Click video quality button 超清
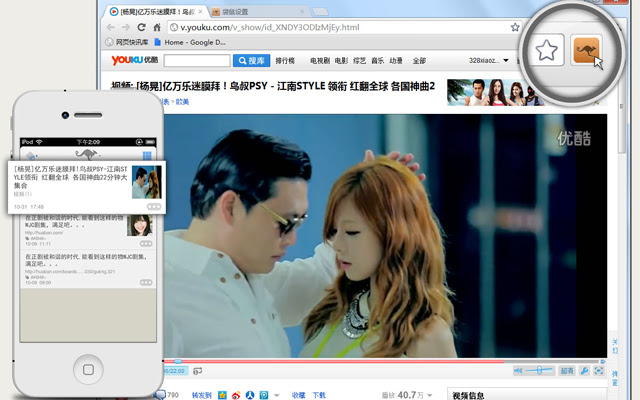Image resolution: width=640 pixels, height=400 pixels. tap(567, 371)
